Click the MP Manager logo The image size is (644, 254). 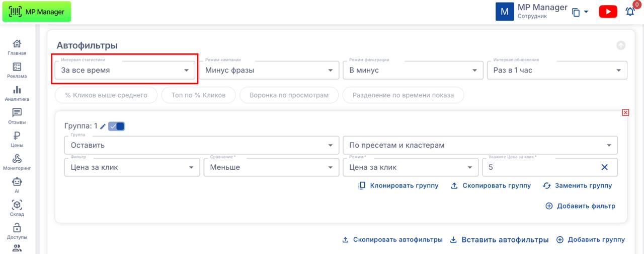pos(37,12)
